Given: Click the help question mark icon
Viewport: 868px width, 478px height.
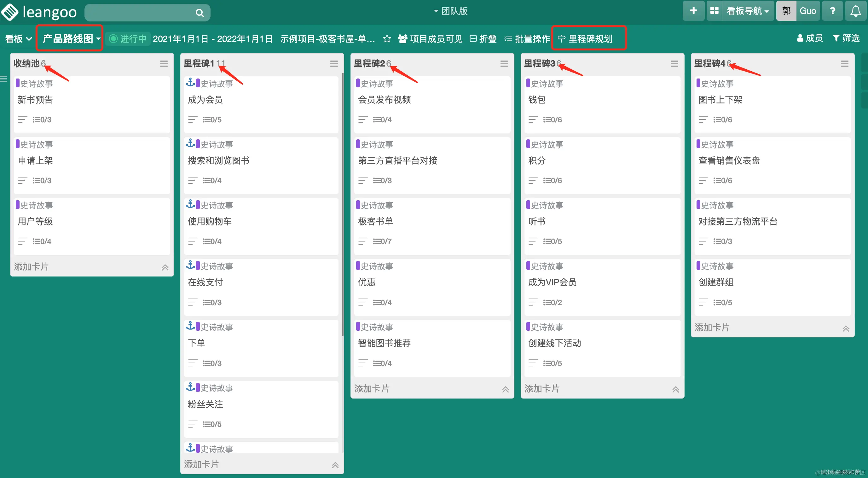Looking at the screenshot, I should click(x=832, y=11).
